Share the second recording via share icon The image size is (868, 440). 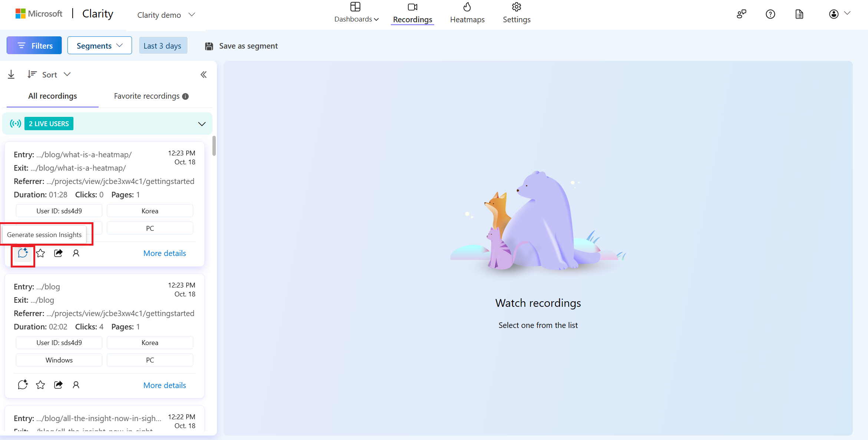(58, 385)
